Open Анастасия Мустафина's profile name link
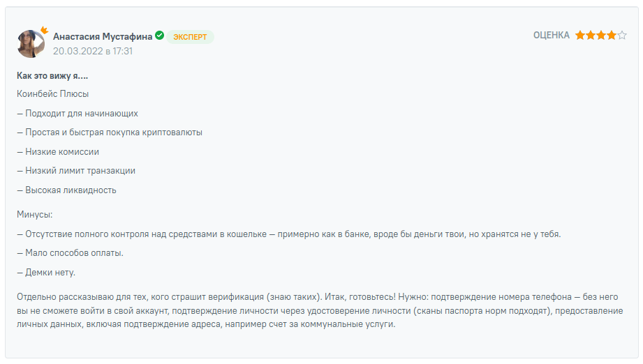Image resolution: width=643 pixels, height=364 pixels. coord(103,36)
